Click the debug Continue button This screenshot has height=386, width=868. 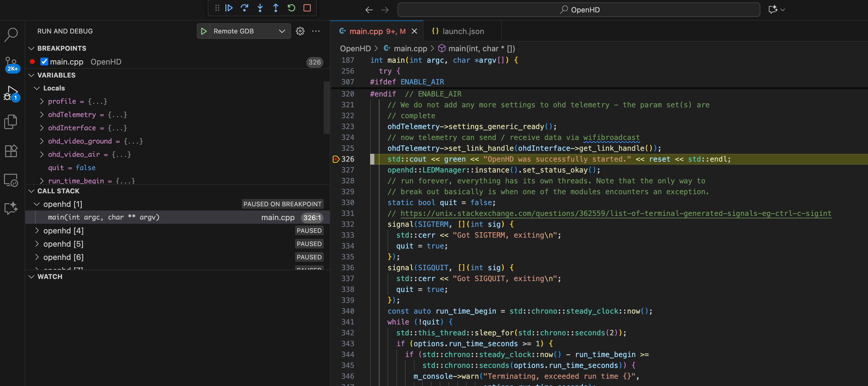click(x=229, y=8)
